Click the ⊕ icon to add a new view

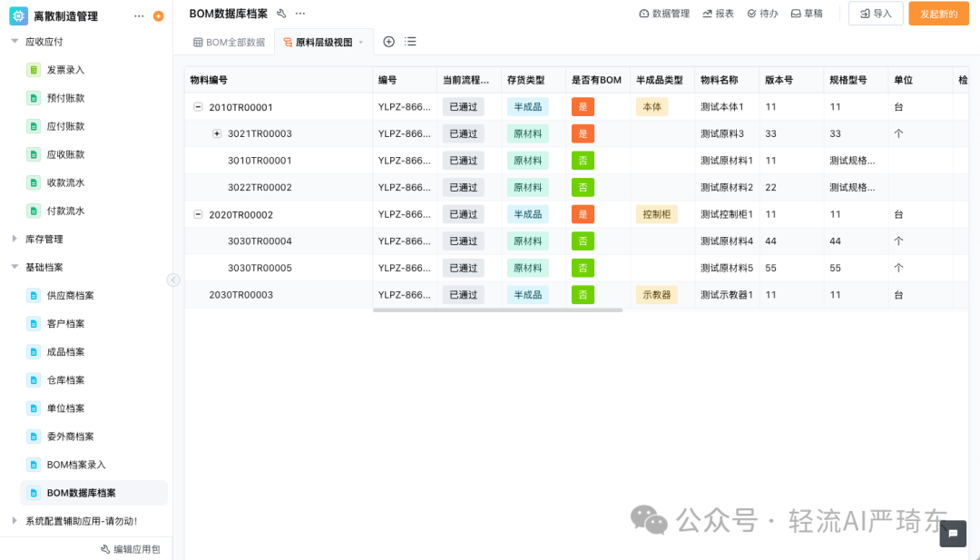pyautogui.click(x=388, y=41)
